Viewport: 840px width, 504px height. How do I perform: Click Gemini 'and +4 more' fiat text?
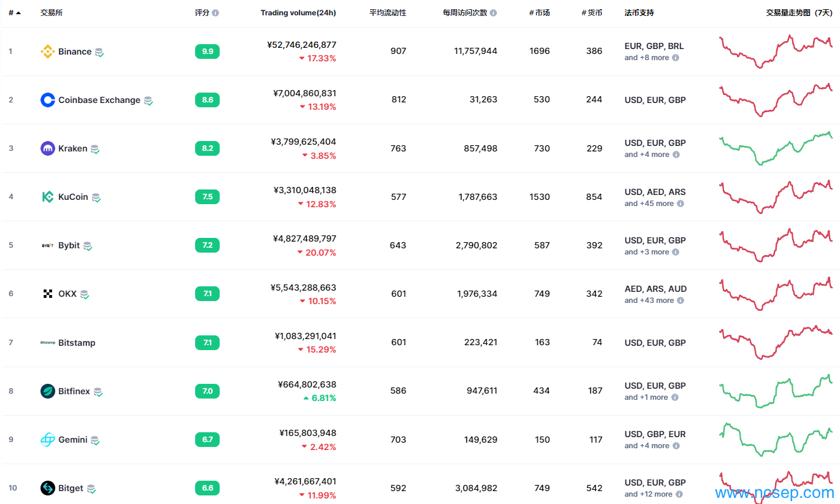coord(647,446)
